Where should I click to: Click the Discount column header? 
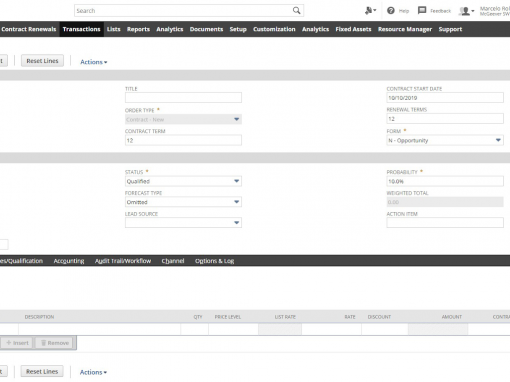point(379,317)
